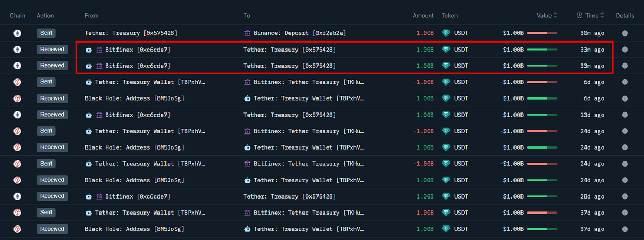Open details icon for the Received 37d ago row
This screenshot has height=240, width=644.
point(625,229)
